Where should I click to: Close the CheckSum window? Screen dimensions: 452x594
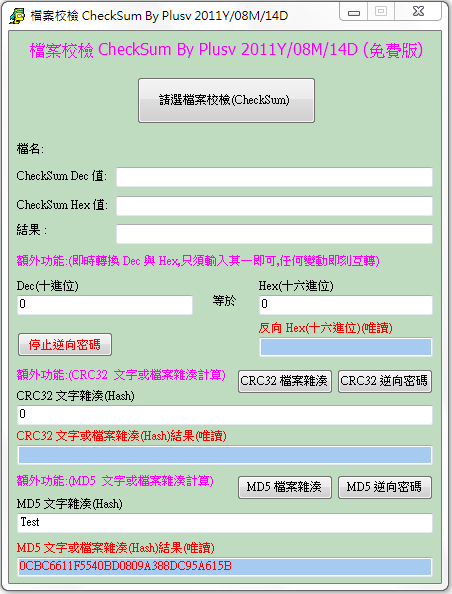click(x=418, y=12)
